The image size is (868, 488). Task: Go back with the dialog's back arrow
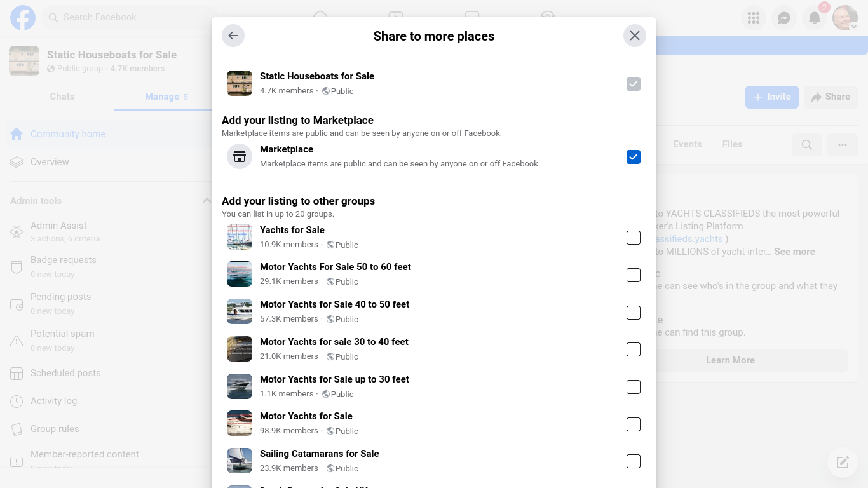233,36
